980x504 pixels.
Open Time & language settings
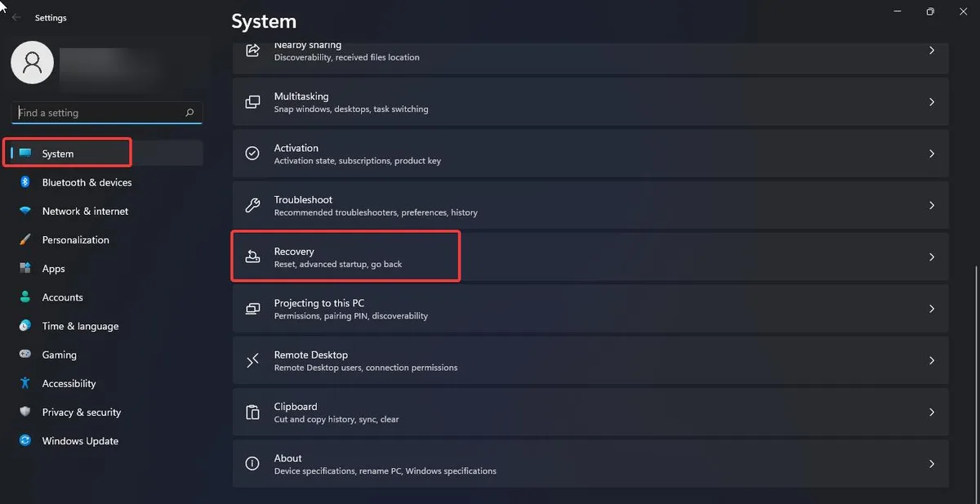(106, 326)
